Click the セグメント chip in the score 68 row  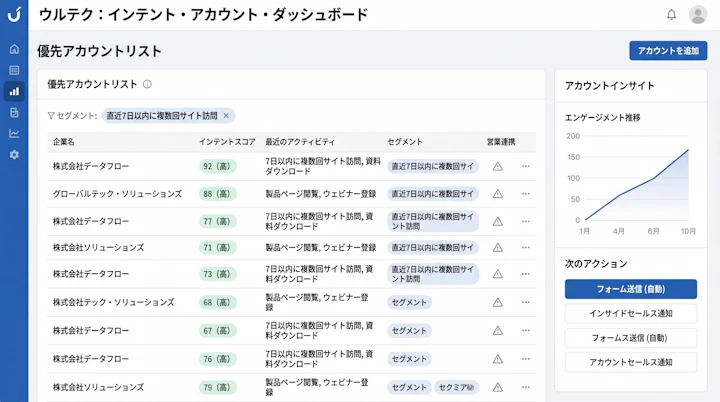point(409,302)
